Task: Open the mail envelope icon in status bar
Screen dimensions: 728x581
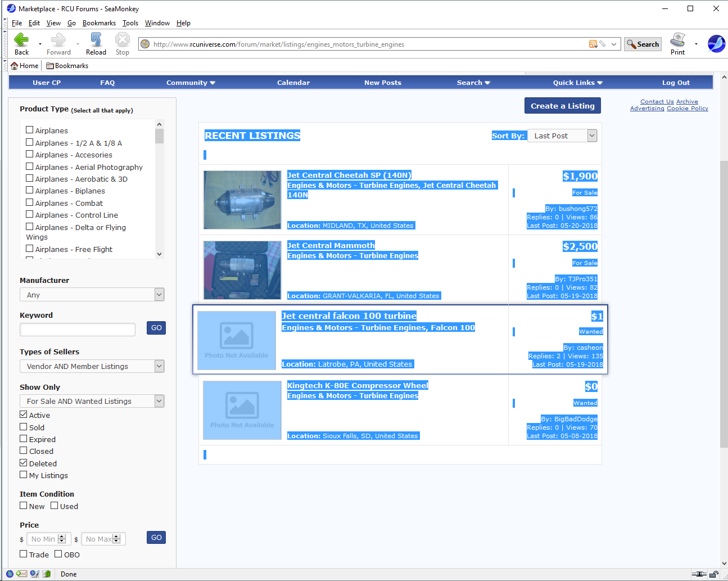Action: point(21,574)
